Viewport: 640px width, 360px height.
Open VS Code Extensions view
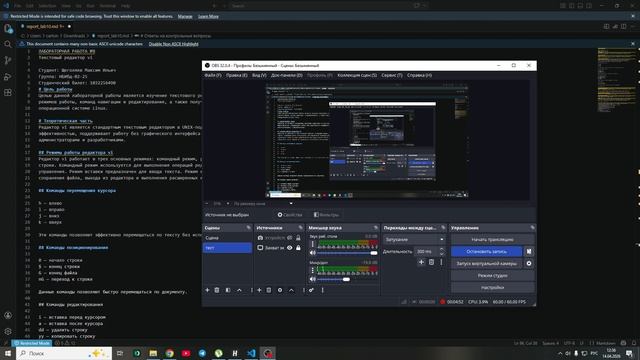8,93
